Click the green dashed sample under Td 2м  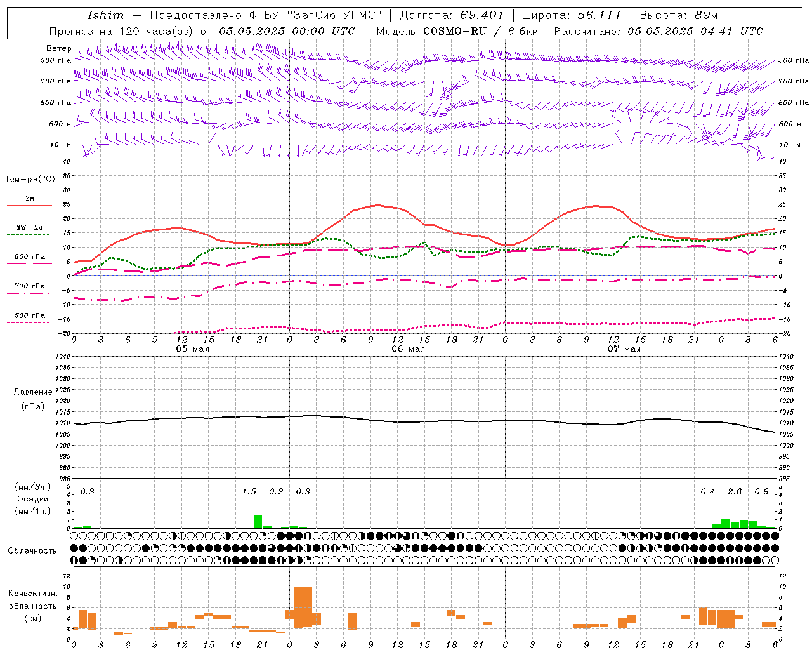[x=29, y=235]
